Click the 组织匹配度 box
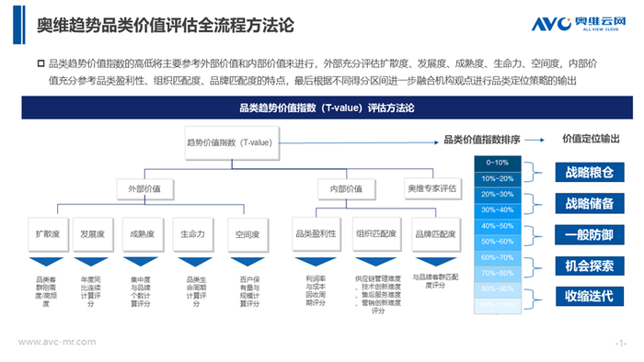 coord(376,233)
